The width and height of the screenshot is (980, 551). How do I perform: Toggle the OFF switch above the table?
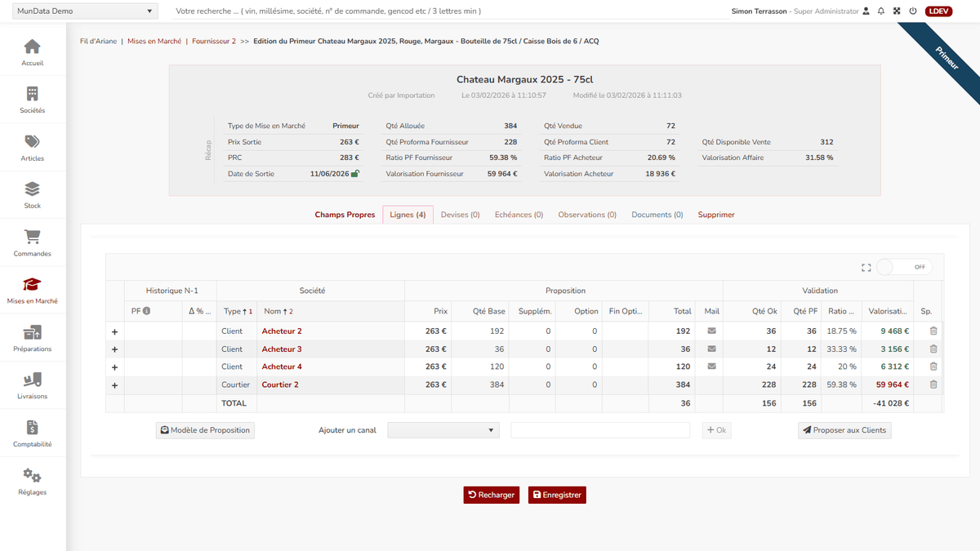[x=905, y=267]
